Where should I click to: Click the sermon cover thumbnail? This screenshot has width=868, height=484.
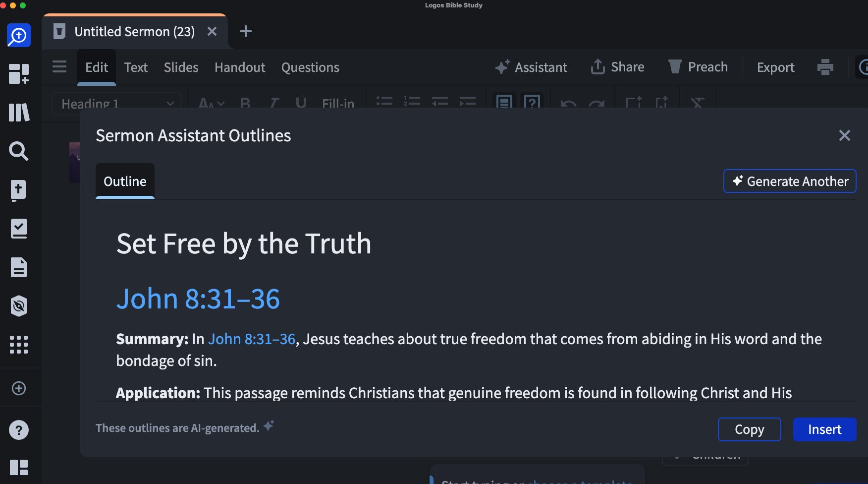(x=74, y=162)
